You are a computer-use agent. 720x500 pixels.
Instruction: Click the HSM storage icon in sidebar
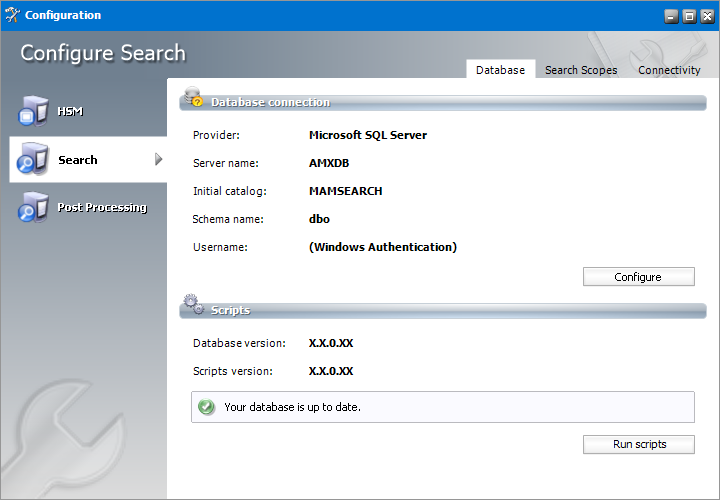pyautogui.click(x=32, y=111)
